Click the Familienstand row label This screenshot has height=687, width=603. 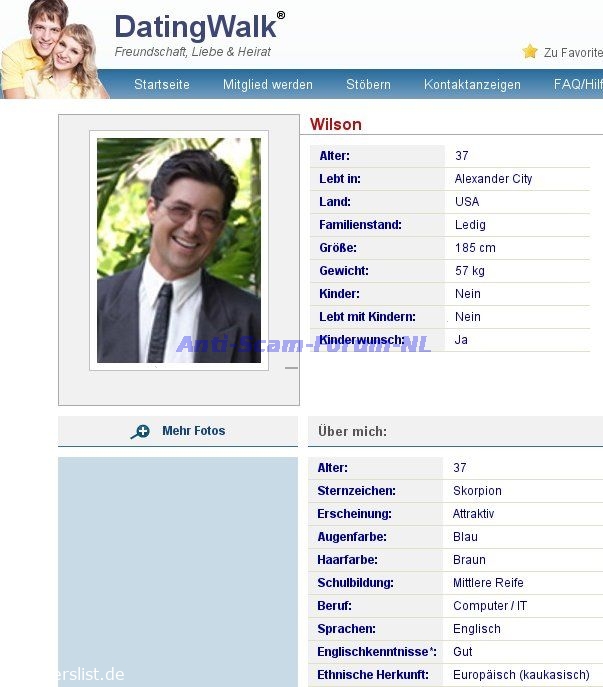pyautogui.click(x=360, y=225)
